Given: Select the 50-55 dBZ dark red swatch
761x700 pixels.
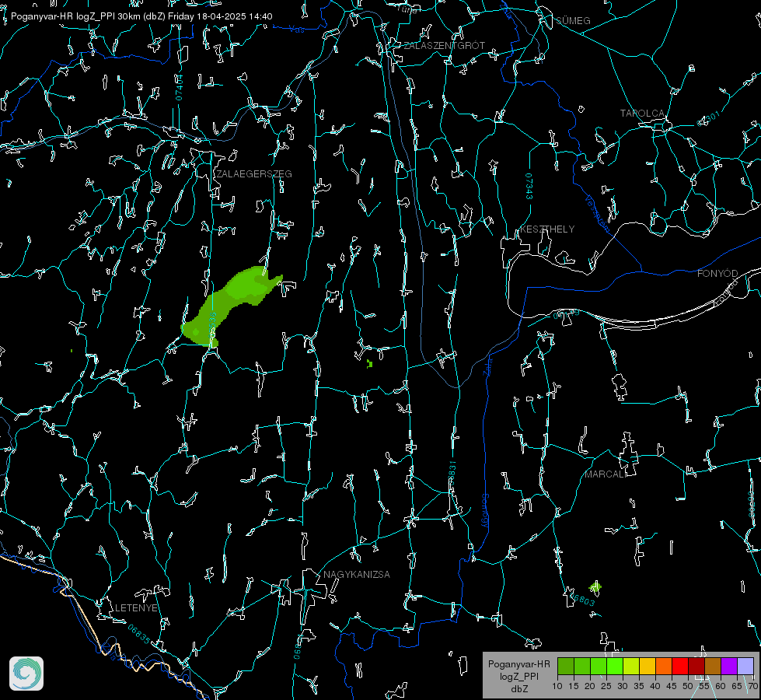Looking at the screenshot, I should coord(696,666).
